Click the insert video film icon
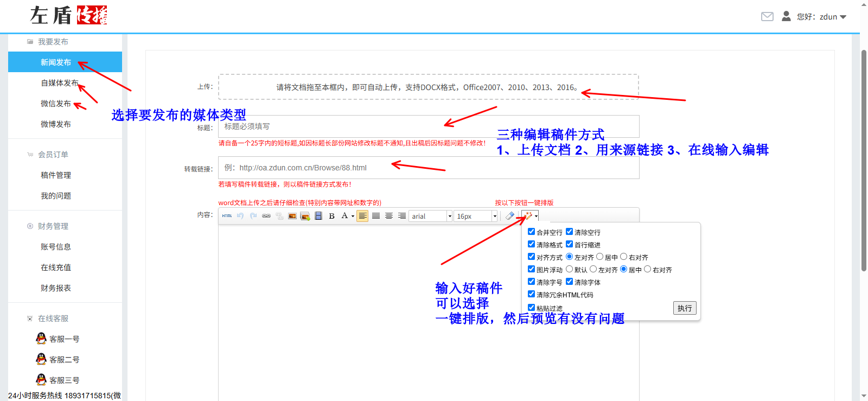Image resolution: width=868 pixels, height=401 pixels. pyautogui.click(x=318, y=216)
